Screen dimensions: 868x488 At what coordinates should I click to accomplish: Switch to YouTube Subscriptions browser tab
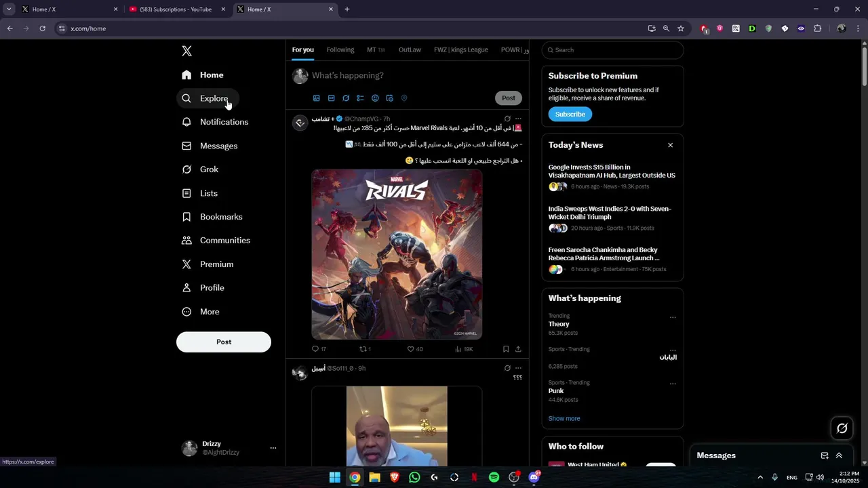pos(176,9)
